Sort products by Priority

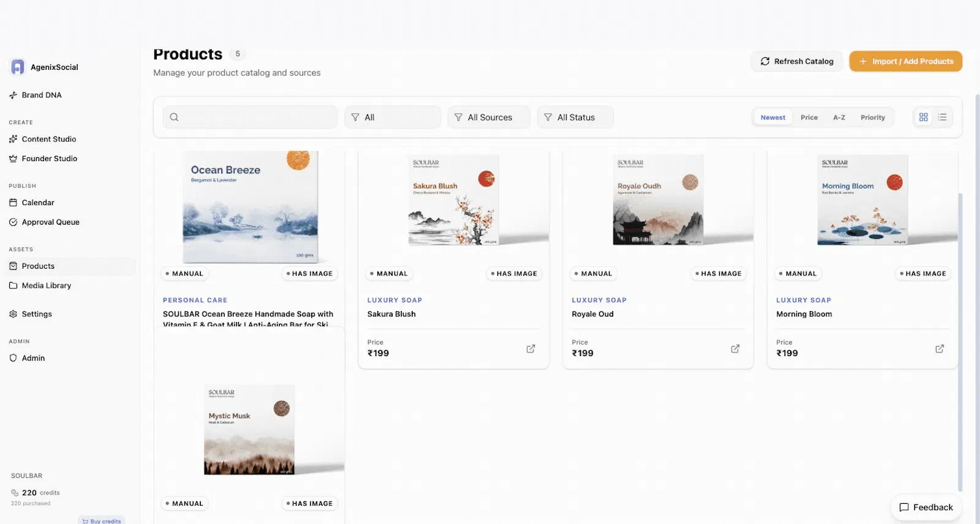tap(873, 118)
